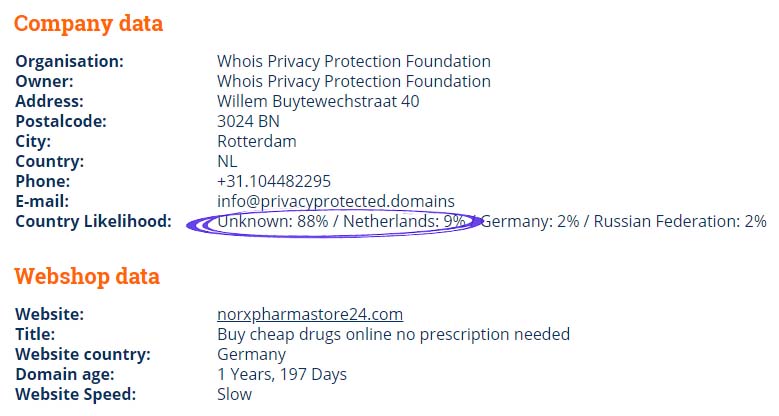
Task: Open the norxpharmastore24.com website link
Action: pyautogui.click(x=310, y=314)
